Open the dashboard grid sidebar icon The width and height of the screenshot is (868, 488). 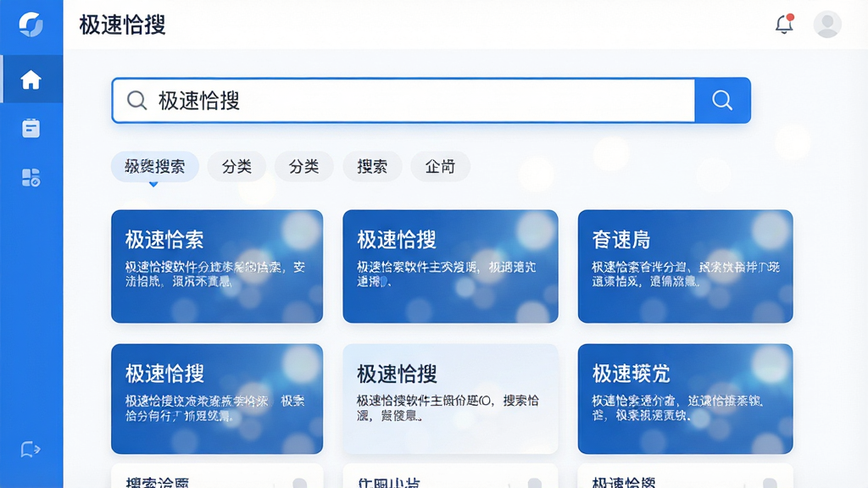click(31, 178)
